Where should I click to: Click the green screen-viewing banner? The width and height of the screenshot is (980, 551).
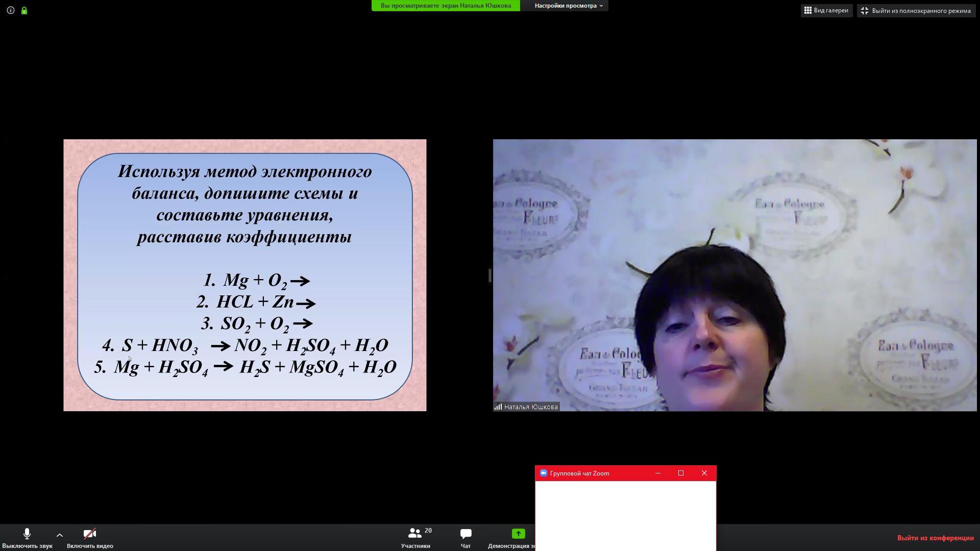coord(446,6)
